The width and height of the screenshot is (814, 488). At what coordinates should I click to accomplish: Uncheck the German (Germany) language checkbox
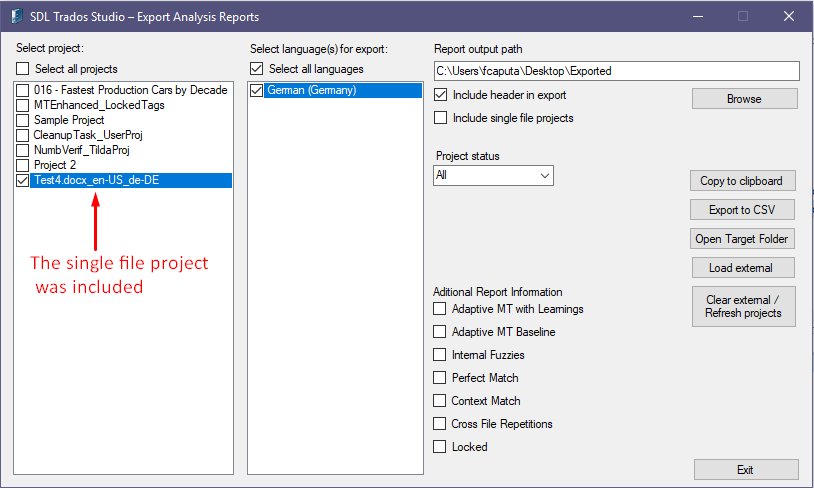tap(256, 90)
